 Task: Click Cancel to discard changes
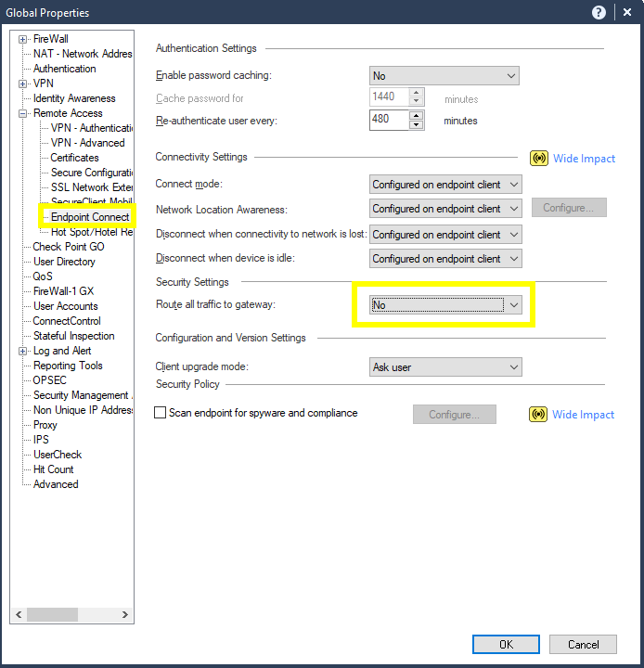(583, 644)
